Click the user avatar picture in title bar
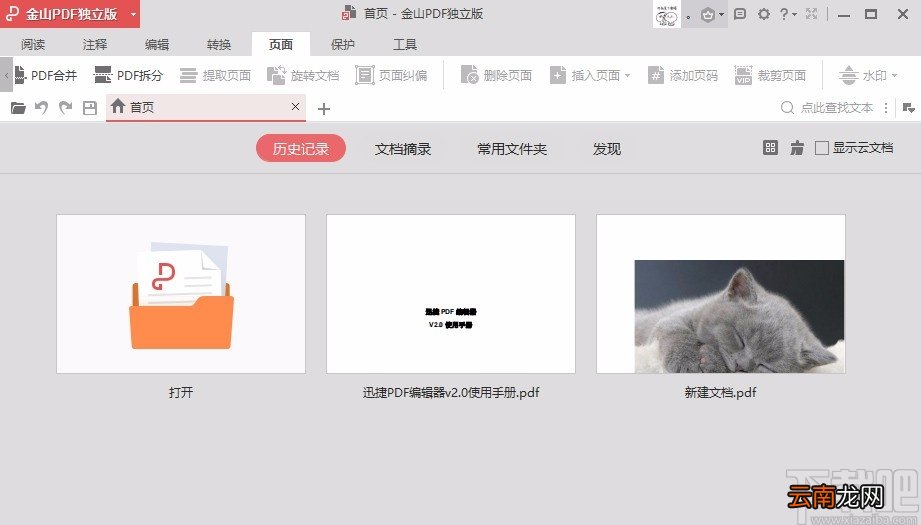 [667, 14]
